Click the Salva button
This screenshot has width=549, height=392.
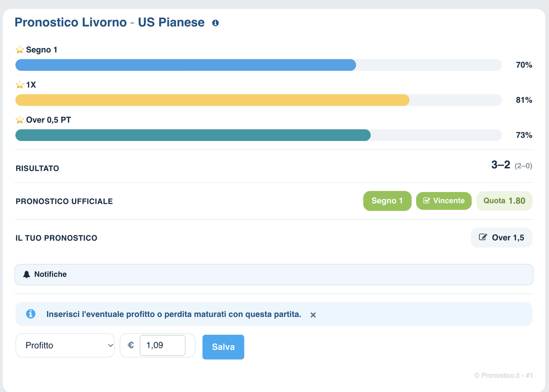point(223,347)
